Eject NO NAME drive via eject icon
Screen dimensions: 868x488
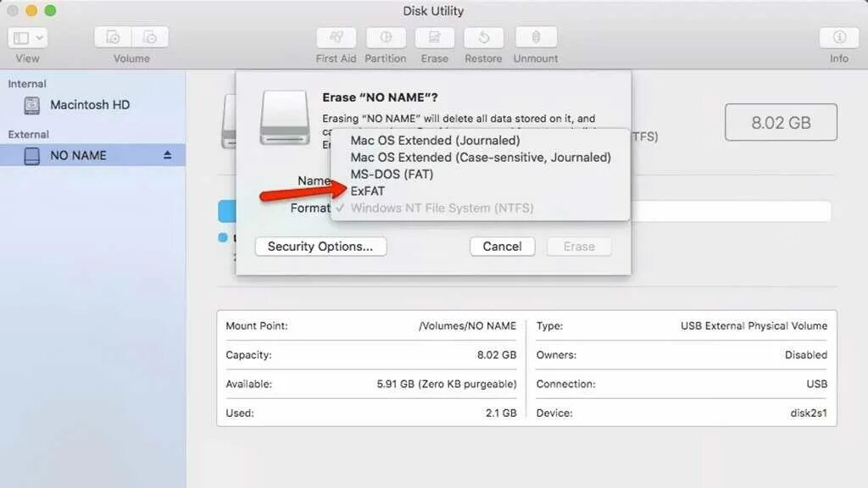click(x=167, y=156)
